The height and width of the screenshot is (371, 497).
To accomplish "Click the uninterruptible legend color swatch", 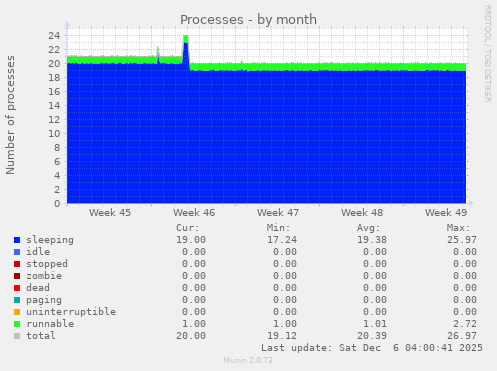I will click(x=17, y=312).
